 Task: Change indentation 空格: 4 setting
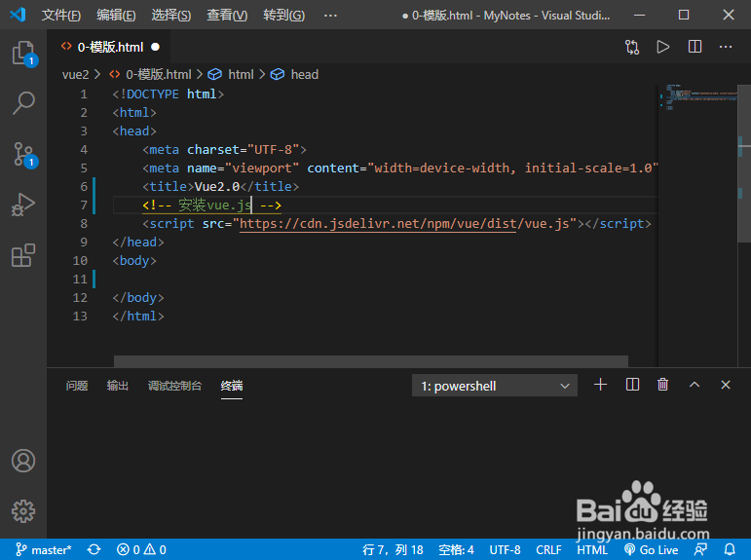tap(456, 549)
